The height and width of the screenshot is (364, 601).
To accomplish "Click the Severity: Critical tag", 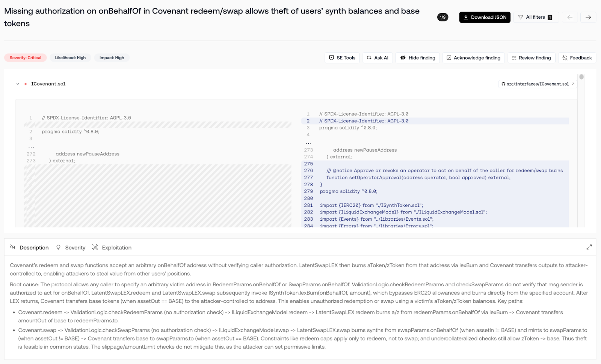I will coord(26,58).
